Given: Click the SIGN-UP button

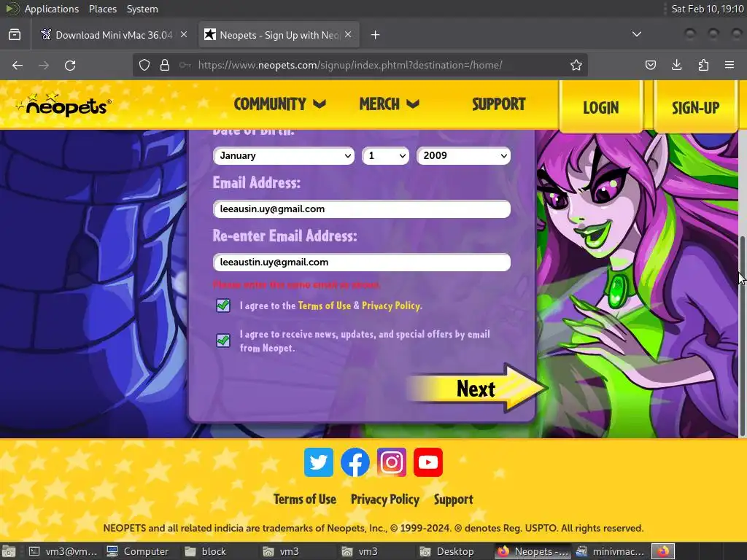Looking at the screenshot, I should pos(695,108).
